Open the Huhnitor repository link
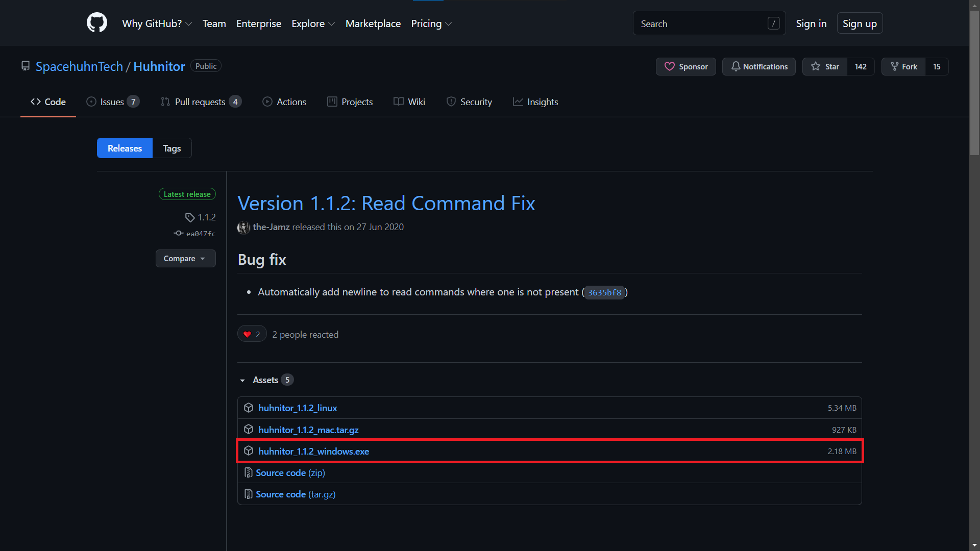This screenshot has height=551, width=980. pos(159,66)
